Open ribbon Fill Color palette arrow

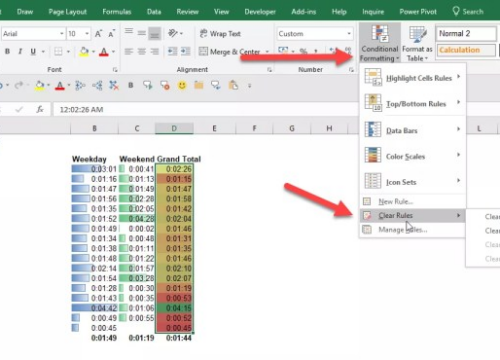click(93, 52)
